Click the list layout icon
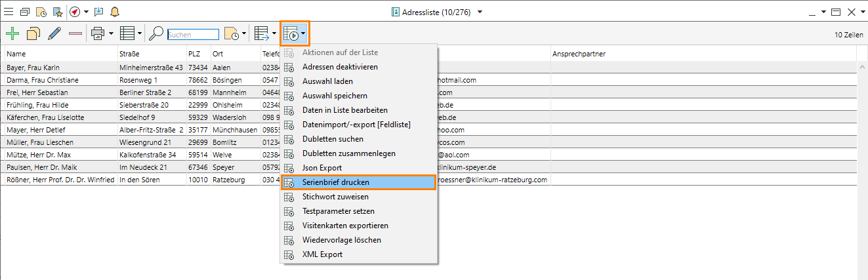Image resolution: width=868 pixels, height=280 pixels. [x=127, y=33]
